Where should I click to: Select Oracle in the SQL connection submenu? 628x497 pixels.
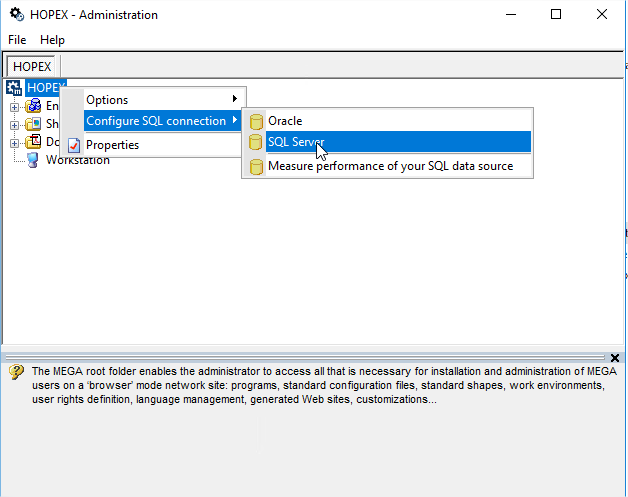285,121
